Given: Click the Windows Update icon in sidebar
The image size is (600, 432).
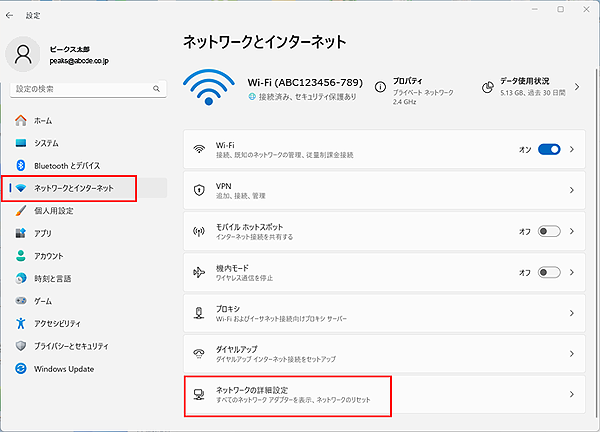Looking at the screenshot, I should [x=20, y=369].
